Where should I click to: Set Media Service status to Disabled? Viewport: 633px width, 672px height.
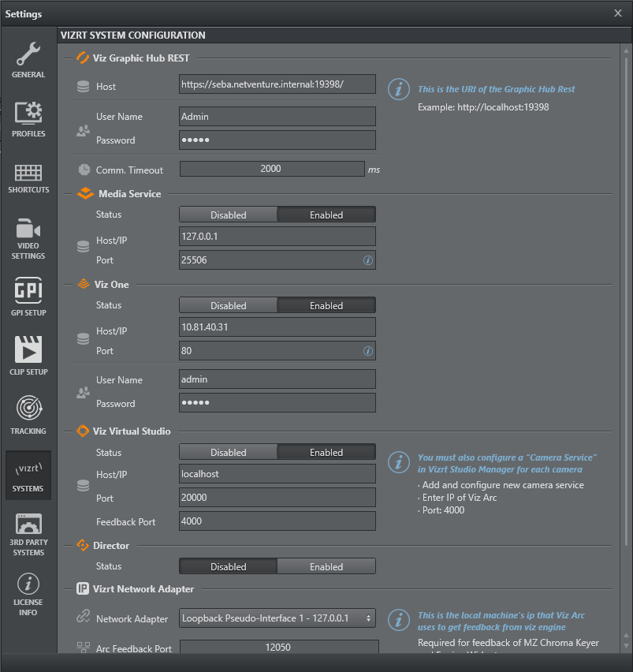tap(229, 215)
